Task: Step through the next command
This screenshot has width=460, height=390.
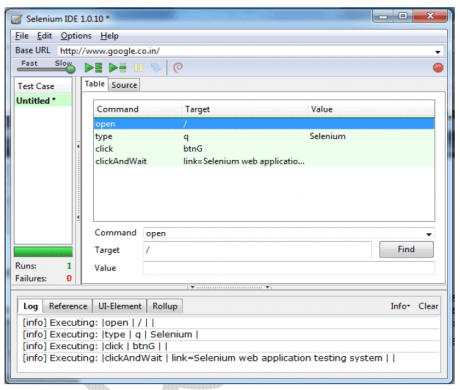Action: point(156,68)
